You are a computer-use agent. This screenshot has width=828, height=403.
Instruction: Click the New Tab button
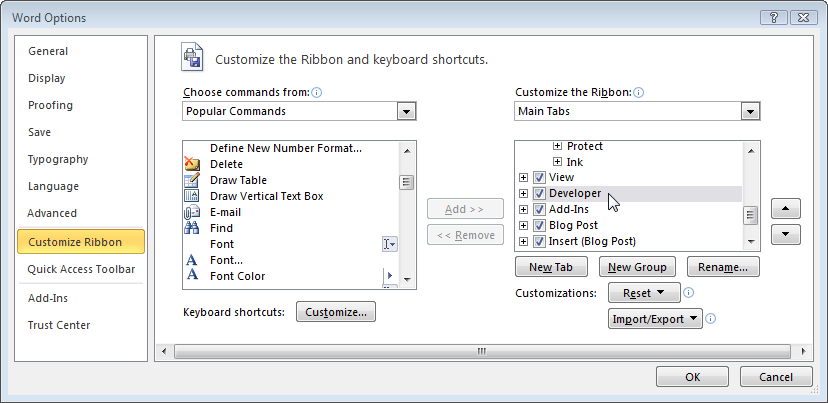pos(551,267)
